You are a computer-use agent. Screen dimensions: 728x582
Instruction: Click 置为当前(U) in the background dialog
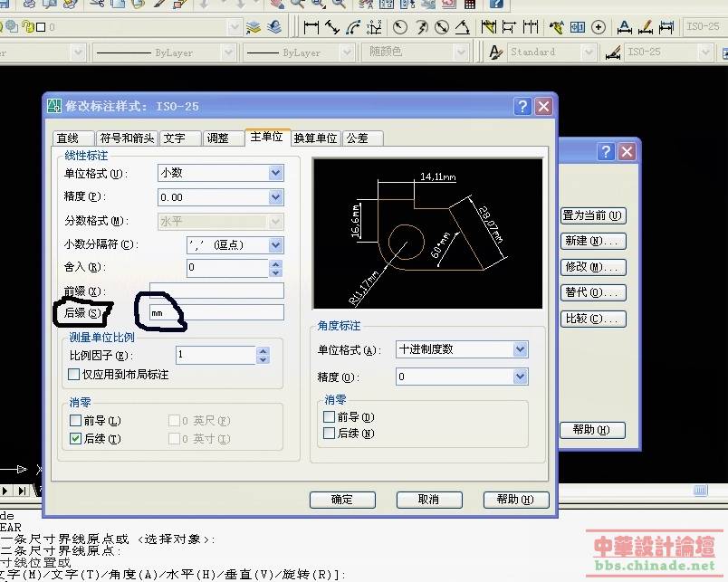click(x=593, y=215)
